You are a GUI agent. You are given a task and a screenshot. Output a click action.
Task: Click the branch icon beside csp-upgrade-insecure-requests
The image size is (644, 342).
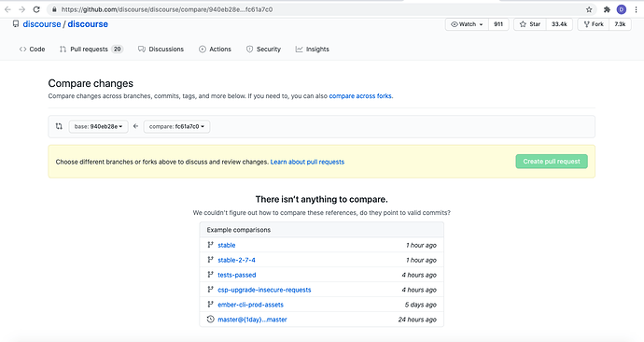coord(210,290)
